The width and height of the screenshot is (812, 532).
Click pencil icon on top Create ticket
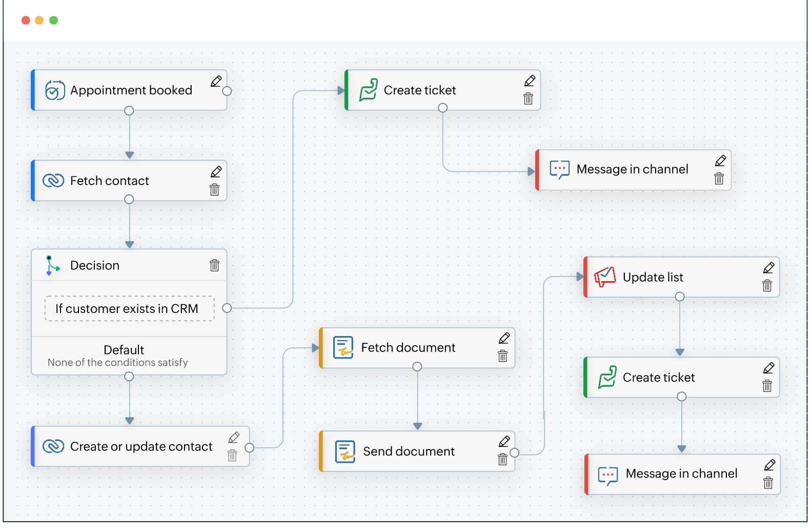coord(530,81)
